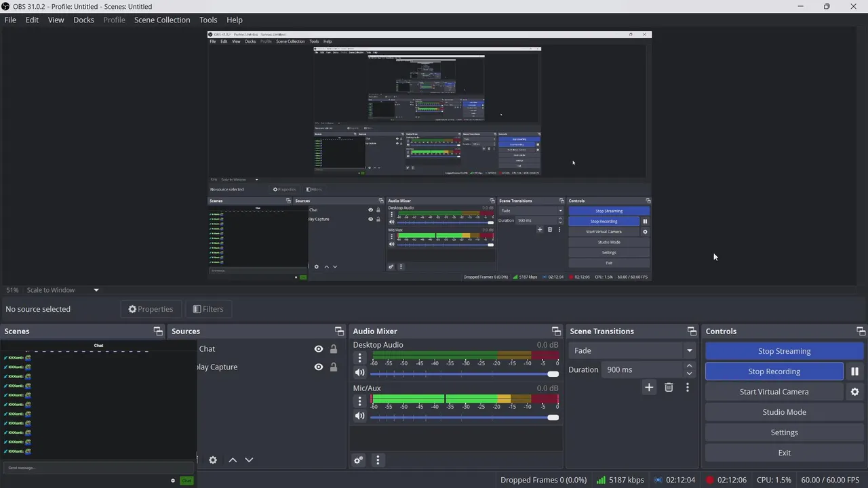Adjust Desktop Audio volume slider
Viewport: 868px width, 488px height.
(465, 374)
